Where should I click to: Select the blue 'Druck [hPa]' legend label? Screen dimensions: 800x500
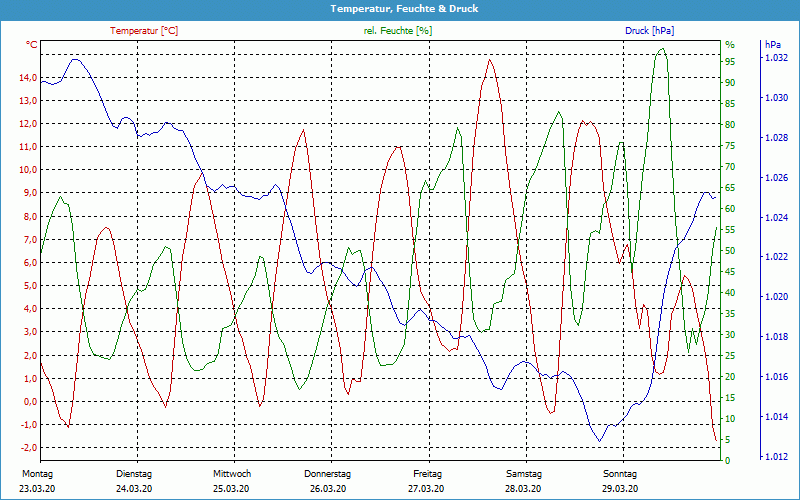pyautogui.click(x=649, y=31)
